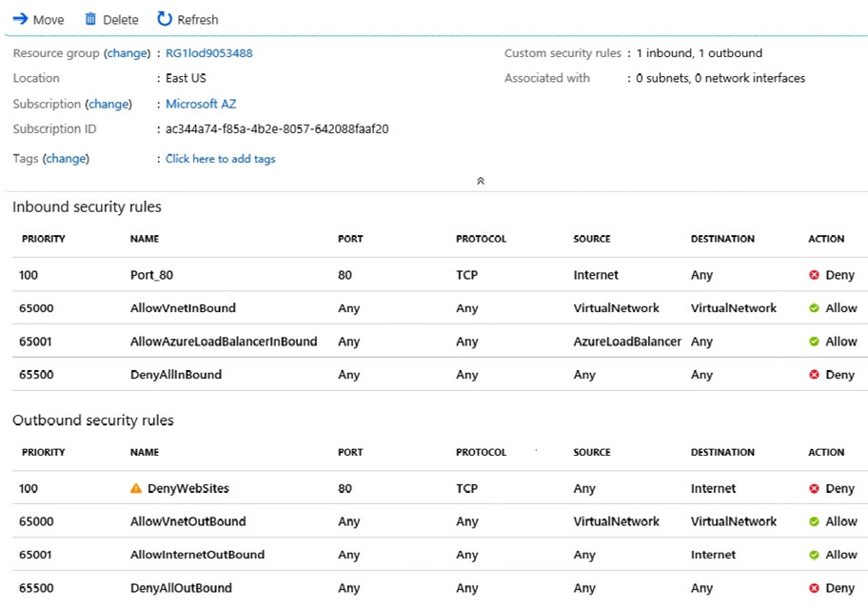Viewport: 868px width, 607px height.
Task: Collapse essentials with the double chevron
Action: [481, 181]
